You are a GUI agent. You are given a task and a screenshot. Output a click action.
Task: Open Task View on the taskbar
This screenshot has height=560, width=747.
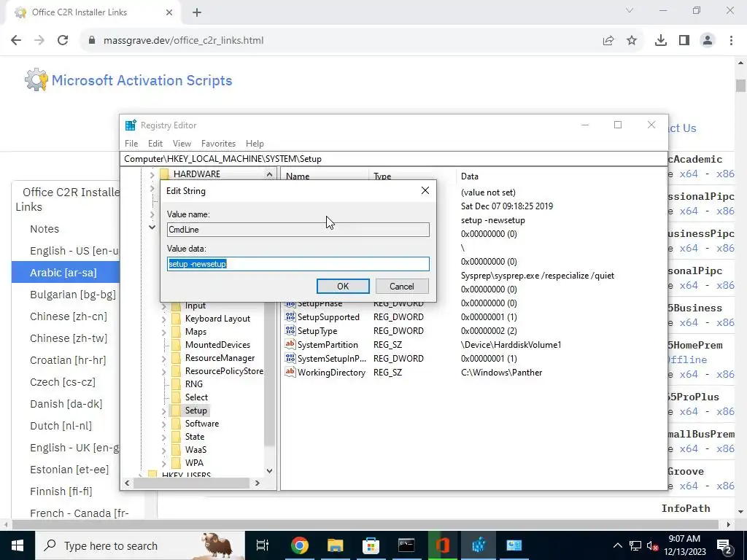(263, 545)
